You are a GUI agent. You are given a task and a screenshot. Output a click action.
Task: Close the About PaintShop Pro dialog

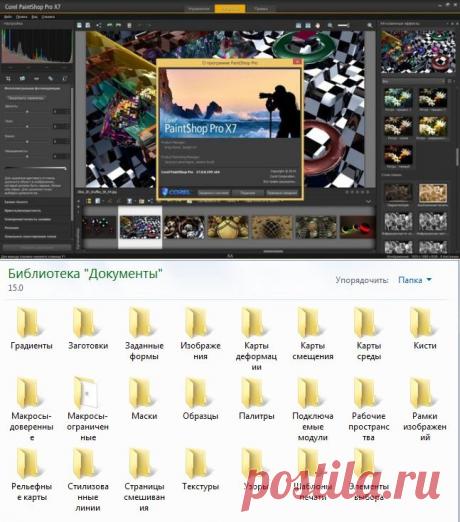[x=297, y=62]
